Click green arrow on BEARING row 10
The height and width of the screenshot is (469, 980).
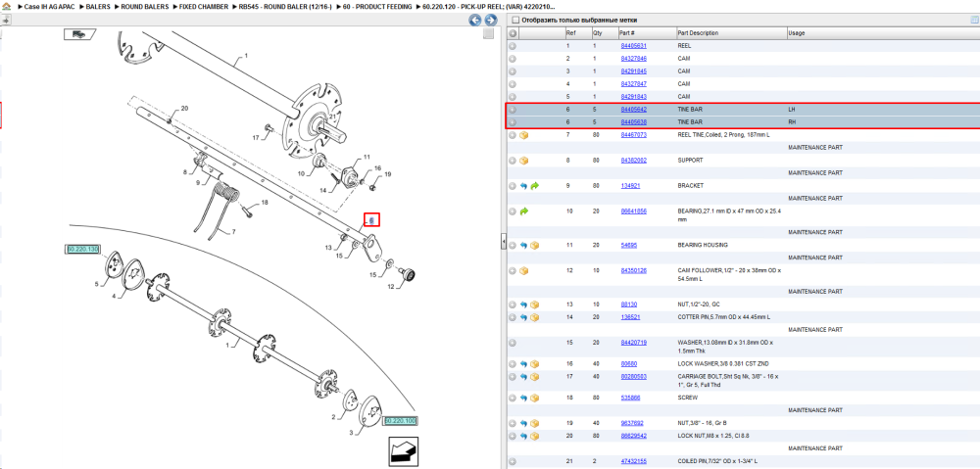[523, 211]
